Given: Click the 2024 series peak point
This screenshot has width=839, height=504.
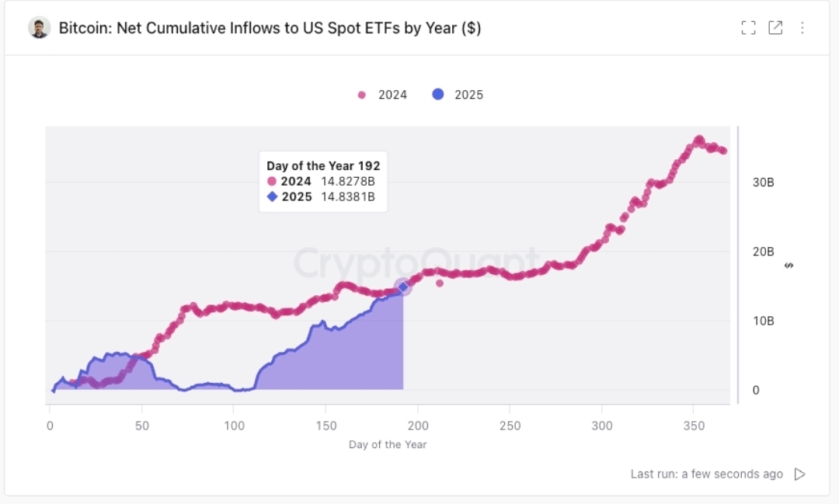Looking at the screenshot, I should (698, 139).
